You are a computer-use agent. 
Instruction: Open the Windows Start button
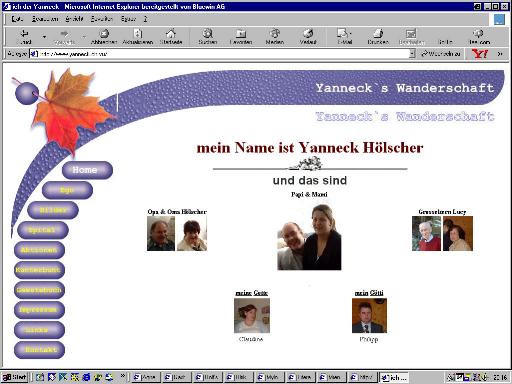coord(15,377)
